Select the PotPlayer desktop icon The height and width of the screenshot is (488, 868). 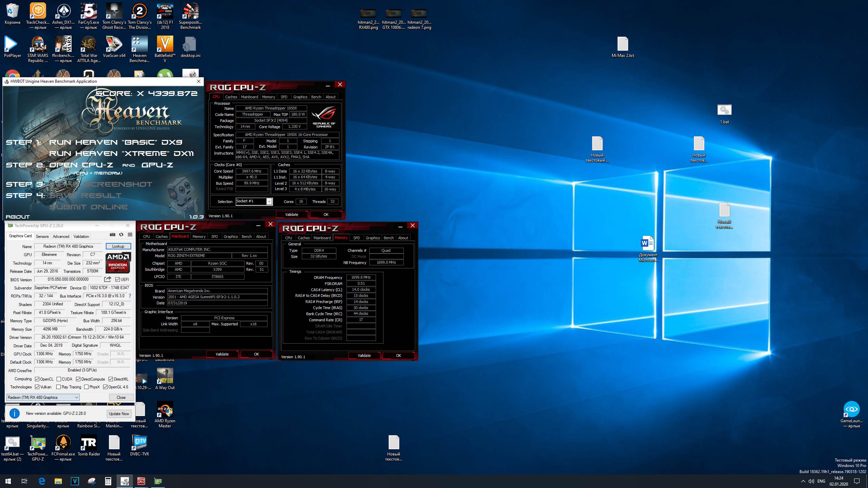pyautogui.click(x=13, y=47)
